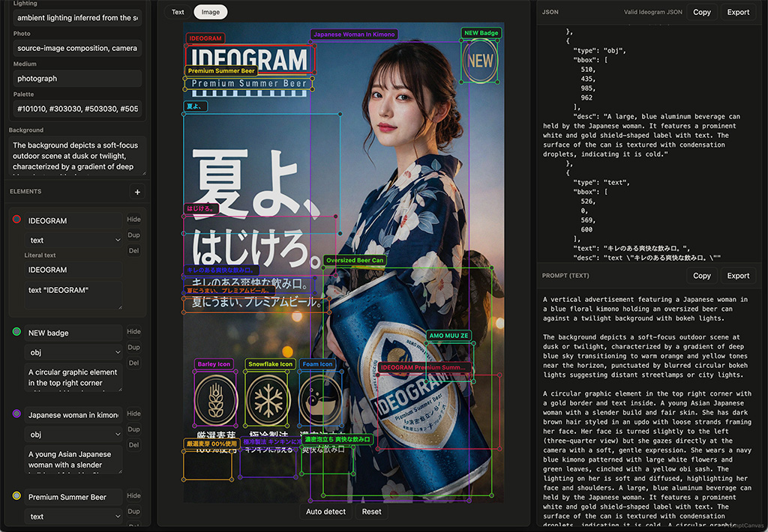Select the Barley Icon on canvas
The height and width of the screenshot is (532, 768).
[215, 400]
